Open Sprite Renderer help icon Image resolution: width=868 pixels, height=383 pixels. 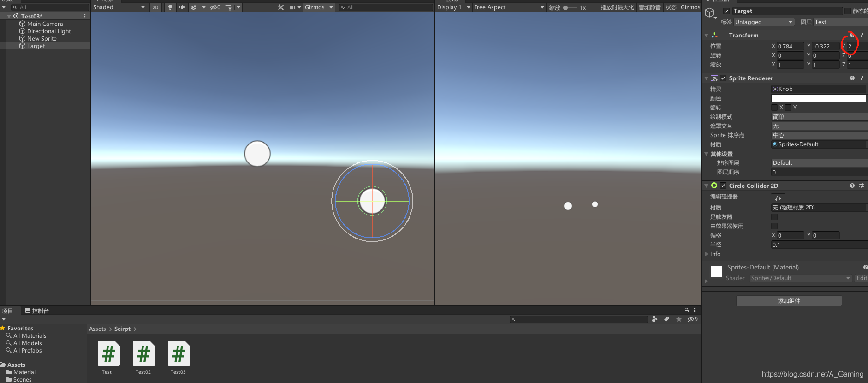coord(852,78)
